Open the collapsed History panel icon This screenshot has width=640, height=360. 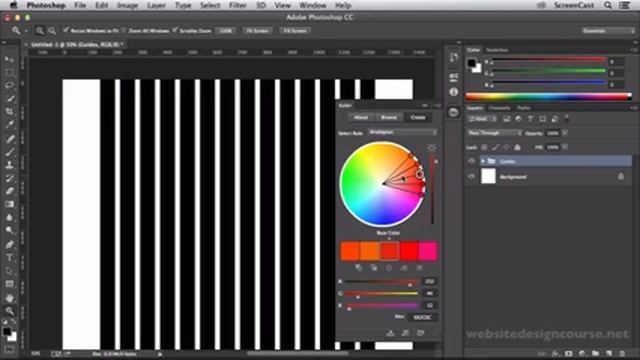[x=453, y=58]
